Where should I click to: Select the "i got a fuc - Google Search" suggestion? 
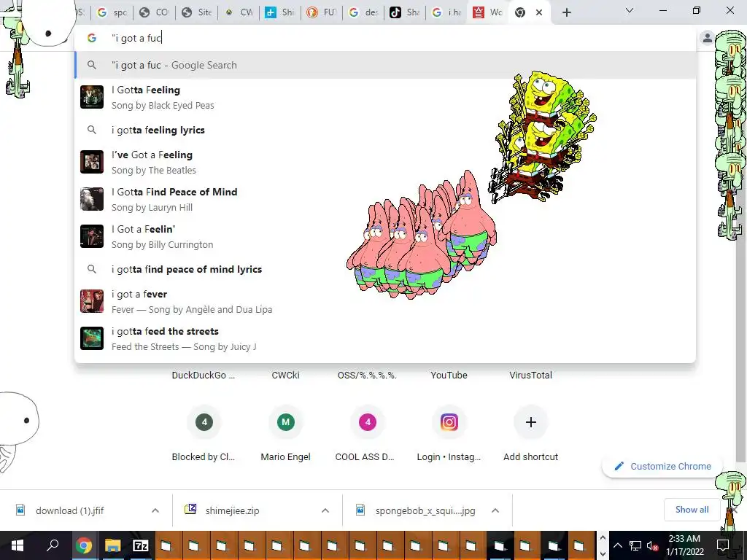pos(385,65)
